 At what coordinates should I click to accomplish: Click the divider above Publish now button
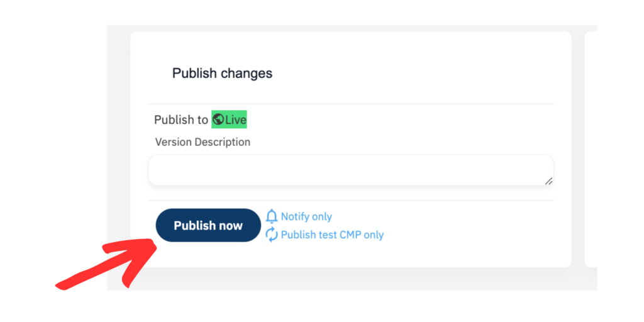click(x=351, y=201)
